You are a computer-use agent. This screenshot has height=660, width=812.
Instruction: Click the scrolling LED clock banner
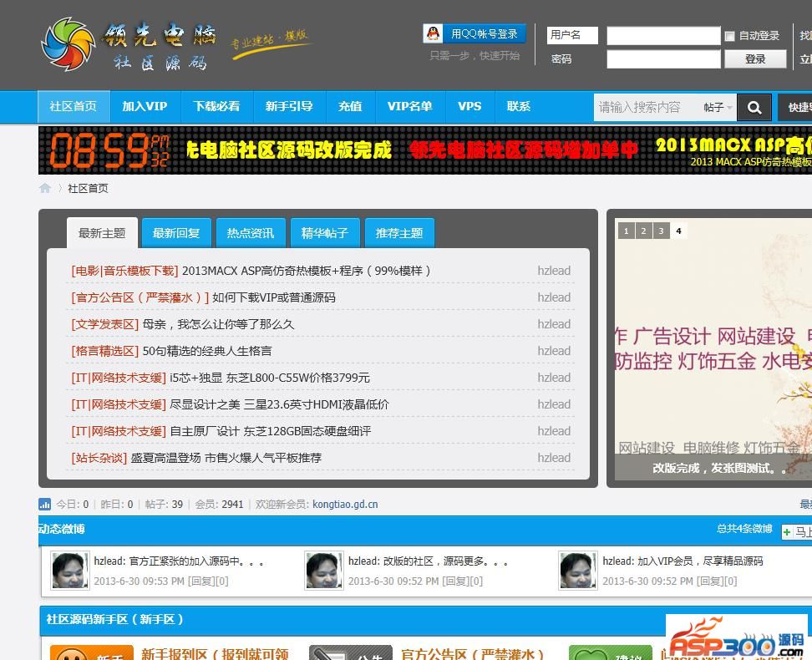tap(425, 150)
